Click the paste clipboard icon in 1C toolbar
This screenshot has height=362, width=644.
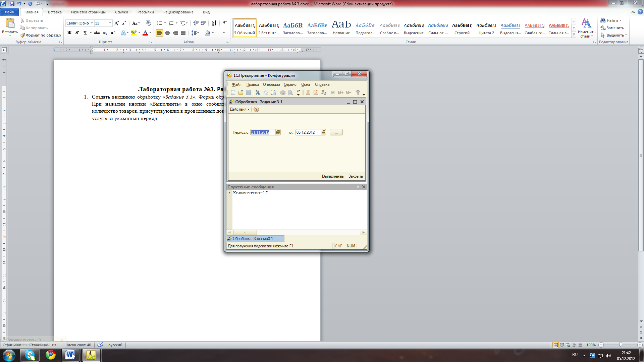tap(273, 93)
